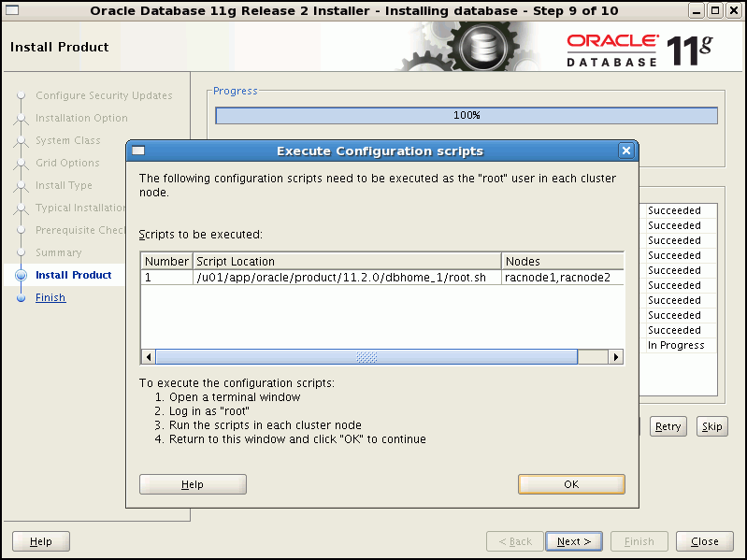Click the Script Location column header
This screenshot has height=560, width=747.
point(346,262)
